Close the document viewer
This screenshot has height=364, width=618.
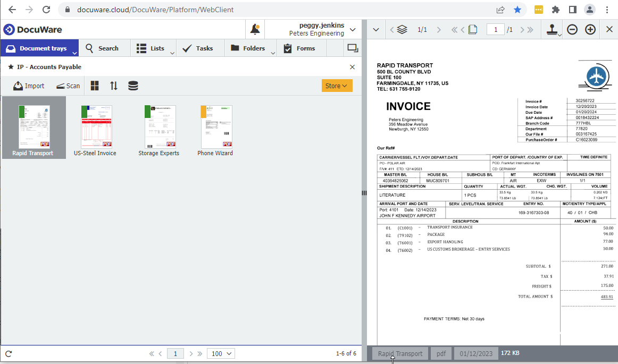click(x=609, y=29)
